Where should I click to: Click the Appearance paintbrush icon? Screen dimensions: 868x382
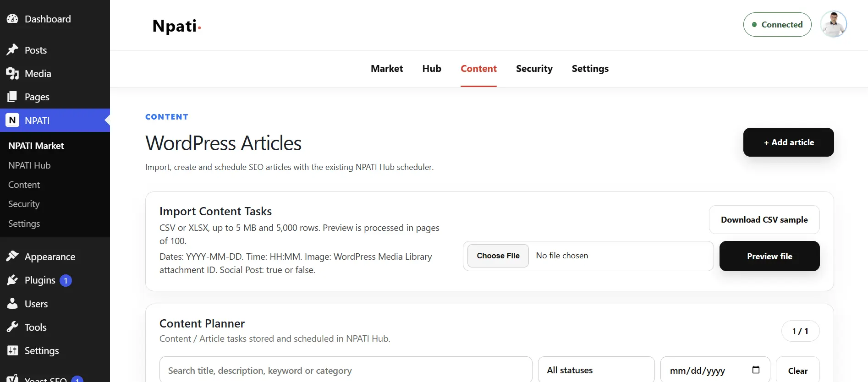click(x=12, y=256)
